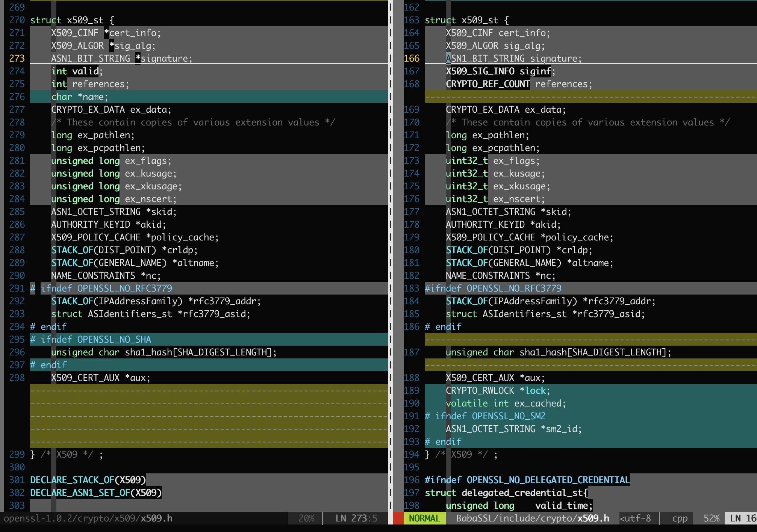The height and width of the screenshot is (532, 757).
Task: Click the NORMAL mode indicator in status bar
Action: (424, 518)
